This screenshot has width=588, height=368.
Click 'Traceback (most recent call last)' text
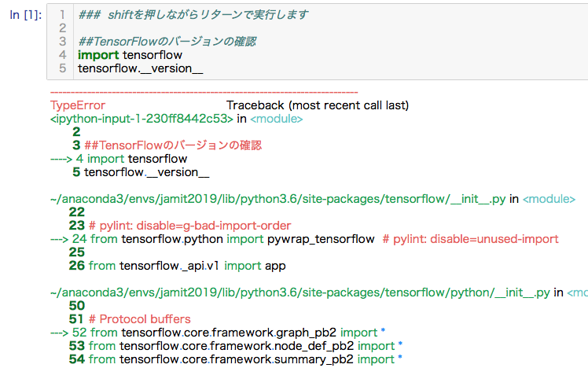click(318, 105)
